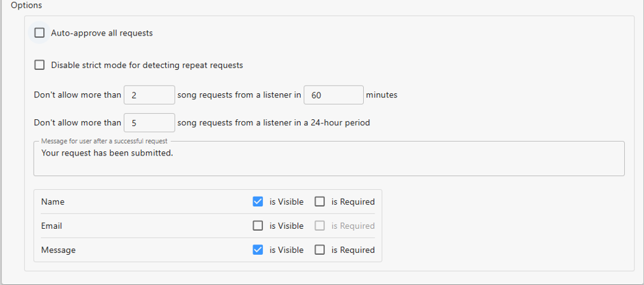Uncheck Message is Visible checkbox
The width and height of the screenshot is (644, 285).
click(x=258, y=249)
